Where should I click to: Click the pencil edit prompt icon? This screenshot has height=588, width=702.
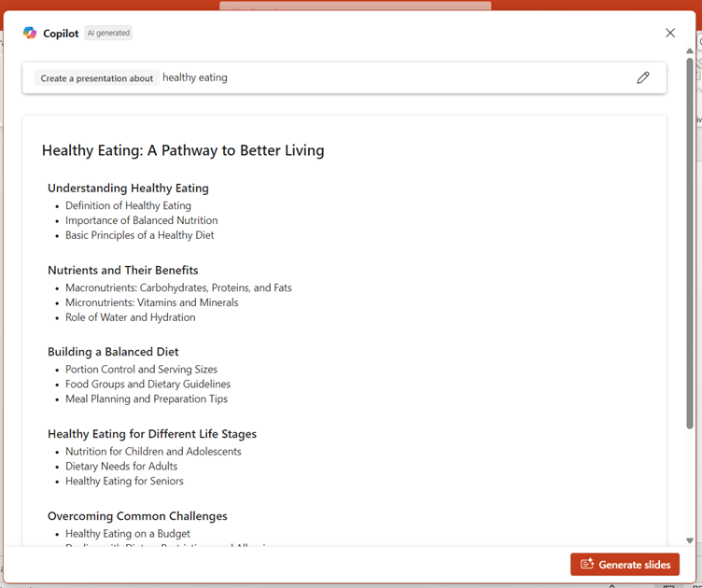point(643,77)
